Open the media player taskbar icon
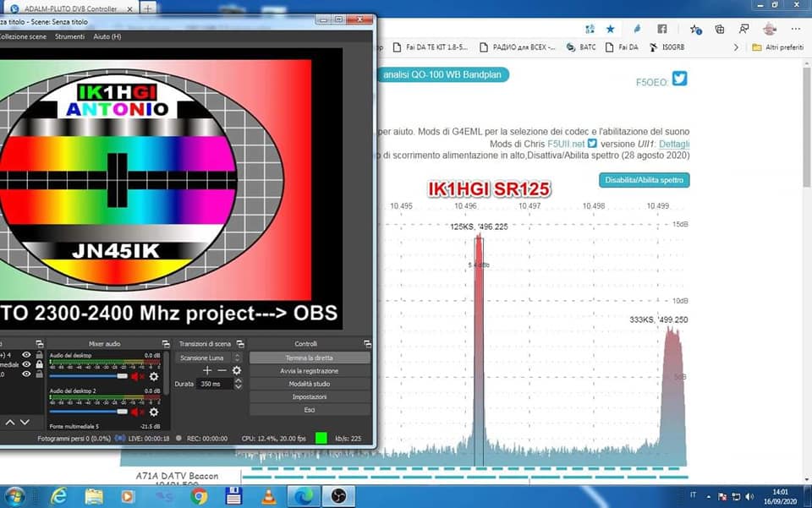812x508 pixels. click(128, 497)
